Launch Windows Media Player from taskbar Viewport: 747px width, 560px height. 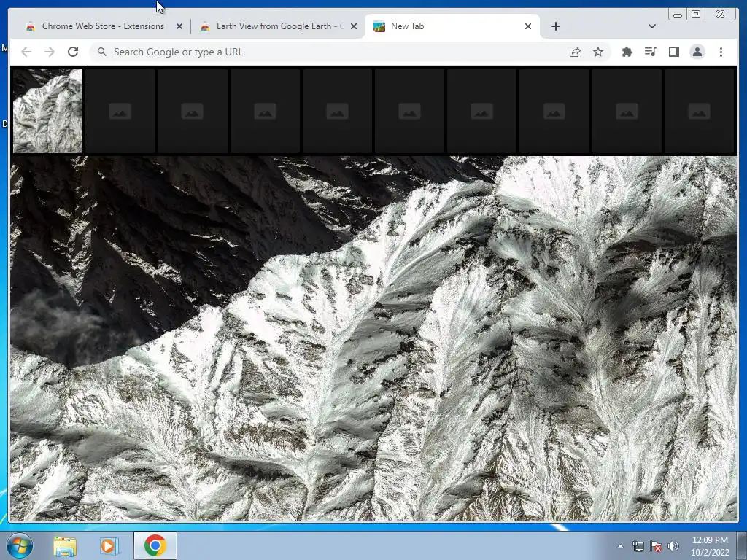[109, 546]
